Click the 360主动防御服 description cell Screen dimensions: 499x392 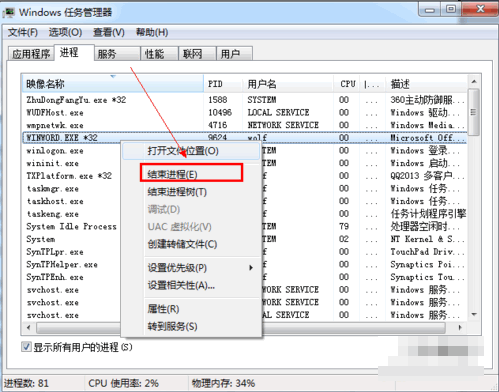[x=427, y=100]
